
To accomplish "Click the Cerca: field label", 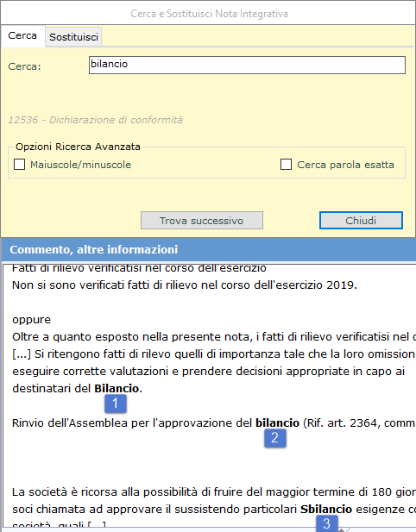I will coord(24,66).
